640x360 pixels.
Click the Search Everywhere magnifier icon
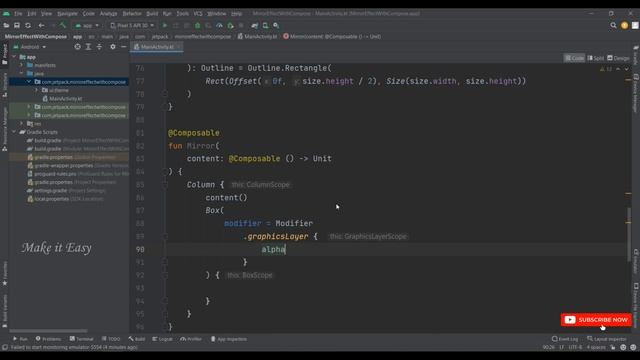click(x=613, y=25)
